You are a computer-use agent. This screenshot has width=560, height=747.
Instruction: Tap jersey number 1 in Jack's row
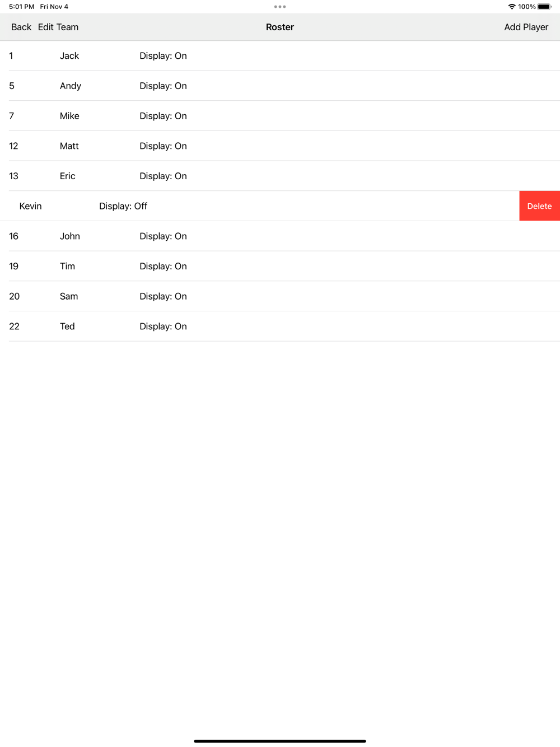[11, 56]
